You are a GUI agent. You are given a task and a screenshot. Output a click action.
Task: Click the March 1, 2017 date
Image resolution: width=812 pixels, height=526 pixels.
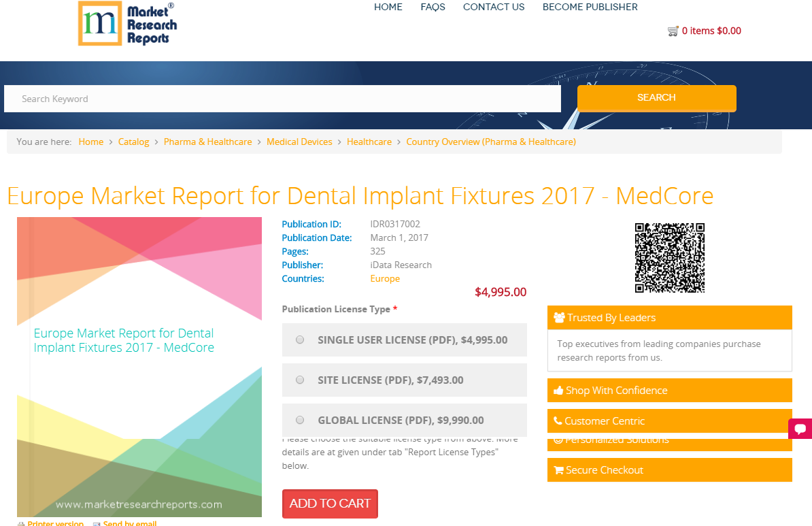click(399, 238)
